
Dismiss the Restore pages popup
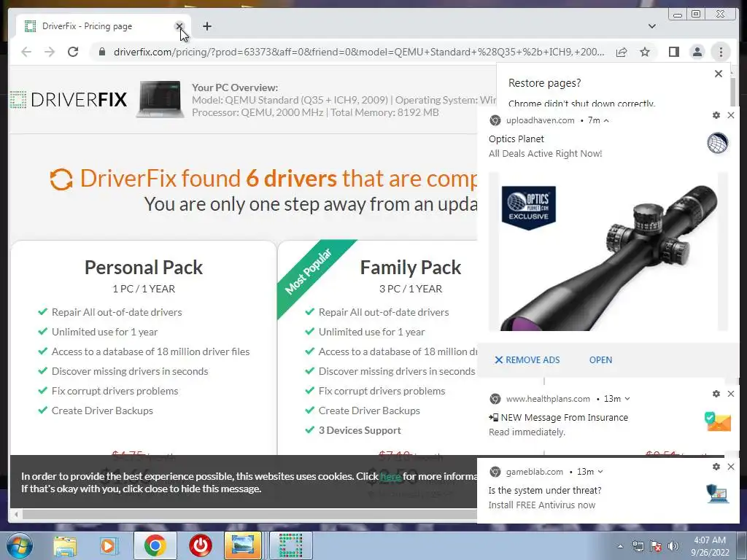pos(719,74)
